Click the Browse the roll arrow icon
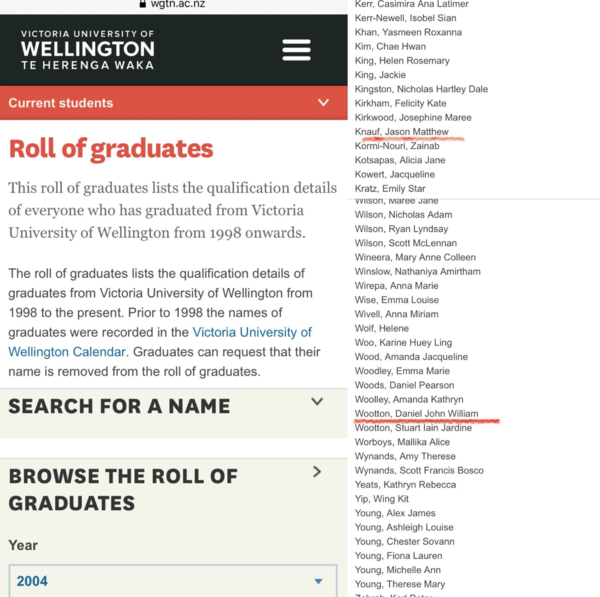 317,471
